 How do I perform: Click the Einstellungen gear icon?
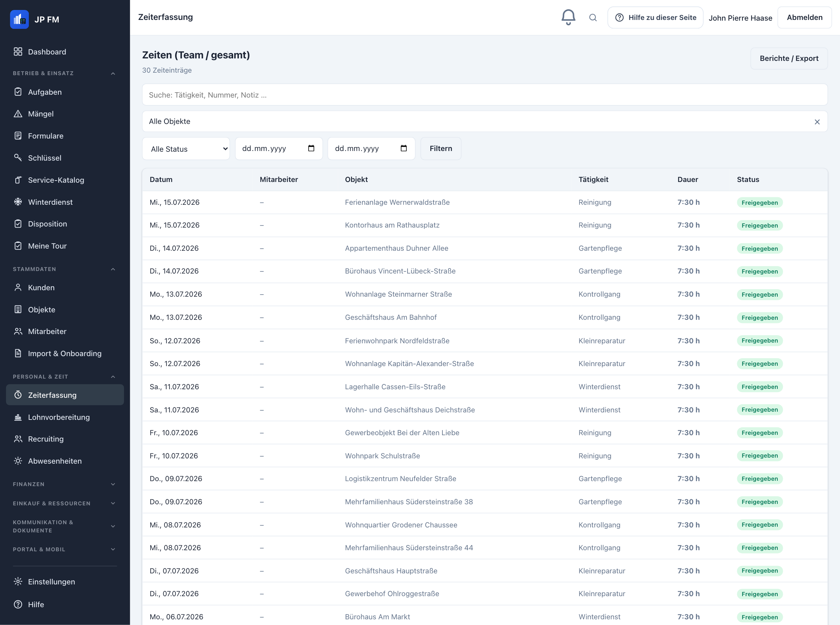click(18, 582)
